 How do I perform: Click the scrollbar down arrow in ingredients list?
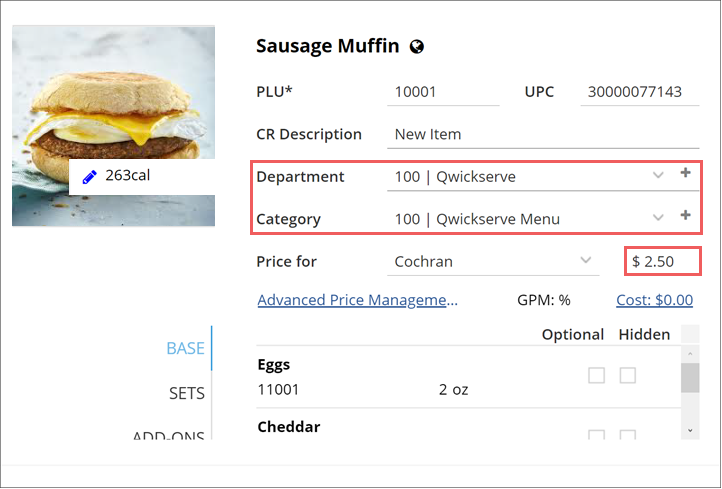coord(690,430)
